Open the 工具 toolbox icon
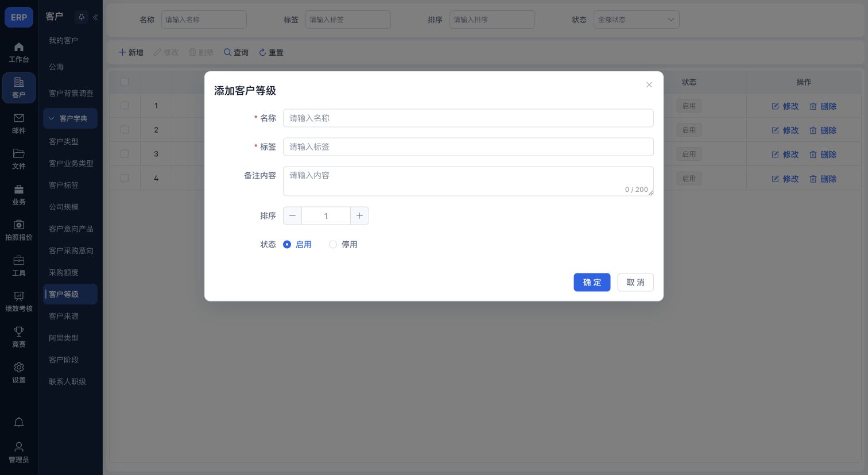This screenshot has height=475, width=868. 19,261
